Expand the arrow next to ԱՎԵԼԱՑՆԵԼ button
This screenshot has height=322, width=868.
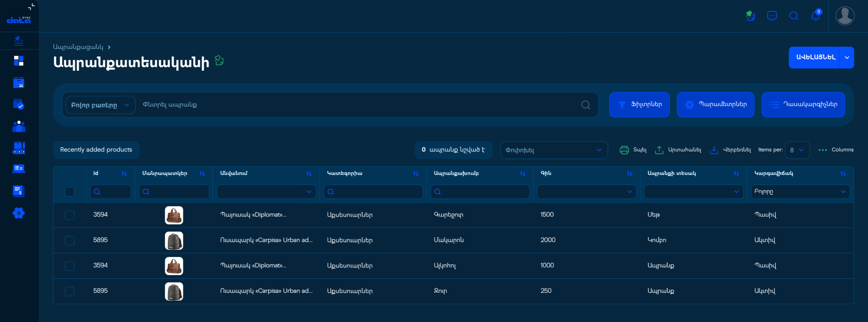pyautogui.click(x=847, y=57)
